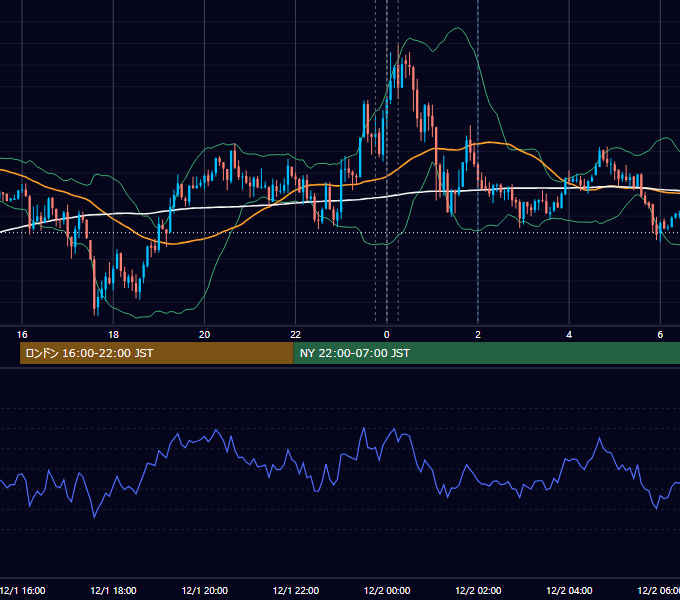Click hour label 2 on price chart axis

[478, 335]
